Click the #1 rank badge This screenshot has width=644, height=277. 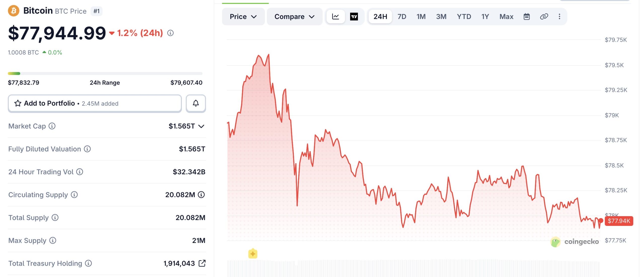pos(97,11)
